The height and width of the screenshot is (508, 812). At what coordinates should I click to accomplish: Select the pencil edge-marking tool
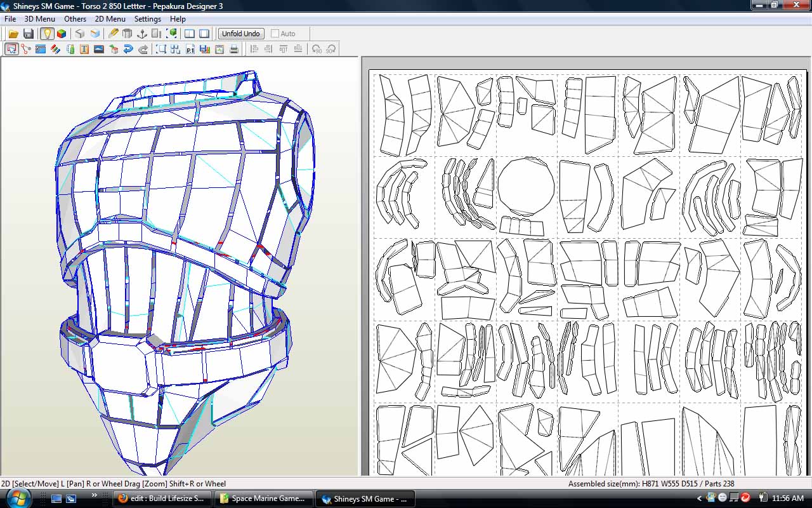(114, 34)
